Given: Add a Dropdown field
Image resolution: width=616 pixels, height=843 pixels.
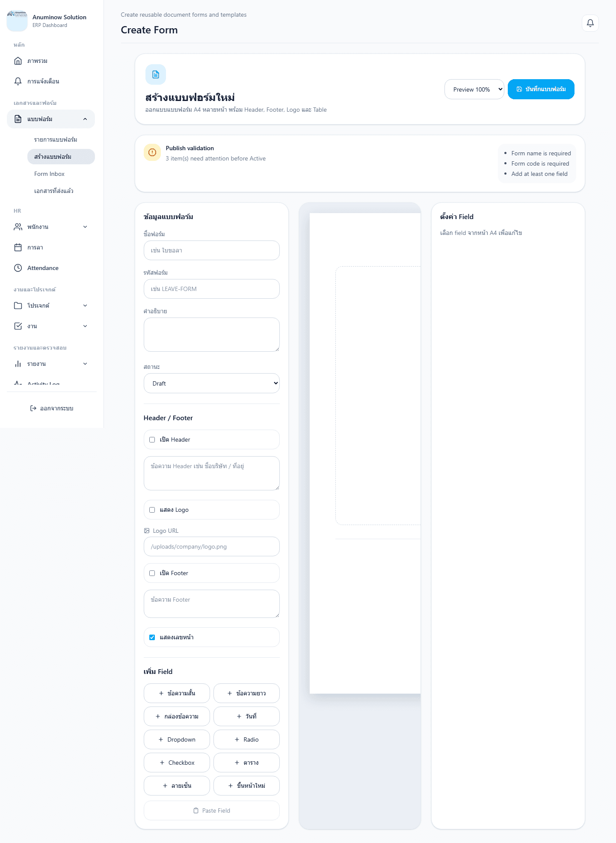Looking at the screenshot, I should [x=177, y=739].
